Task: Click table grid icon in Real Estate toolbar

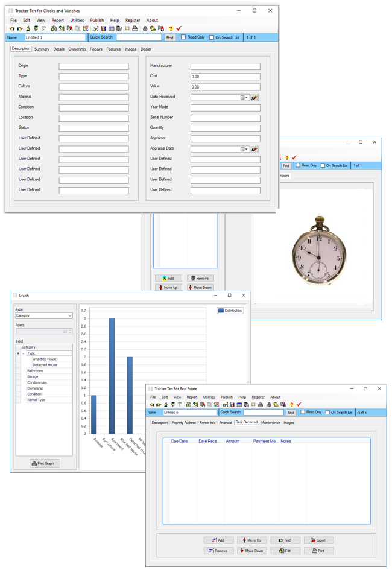Action: tap(239, 405)
